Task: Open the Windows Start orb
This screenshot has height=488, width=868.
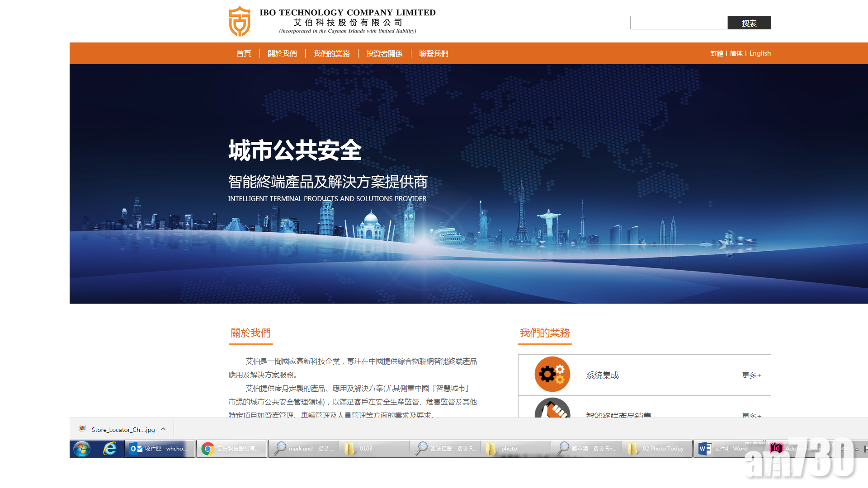Action: (x=82, y=449)
